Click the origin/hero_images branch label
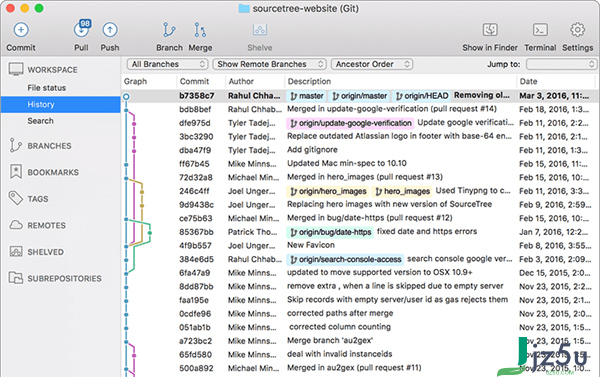The width and height of the screenshot is (600, 377). point(328,191)
